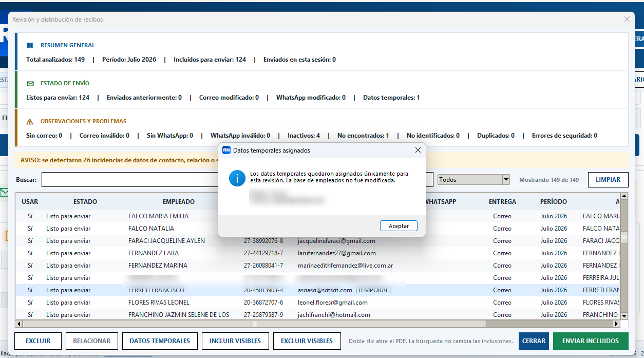
Task: Click CUIT 27-26088041-7
Action: point(263,266)
